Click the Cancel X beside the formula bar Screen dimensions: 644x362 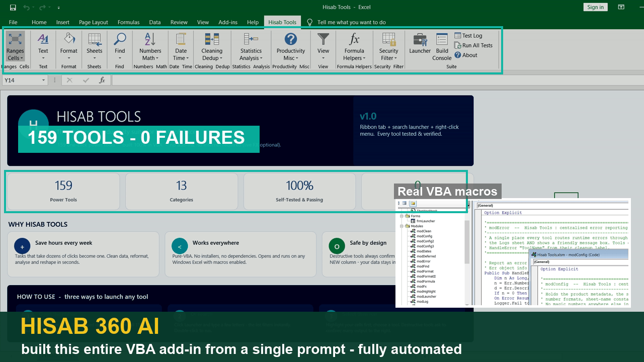point(69,80)
